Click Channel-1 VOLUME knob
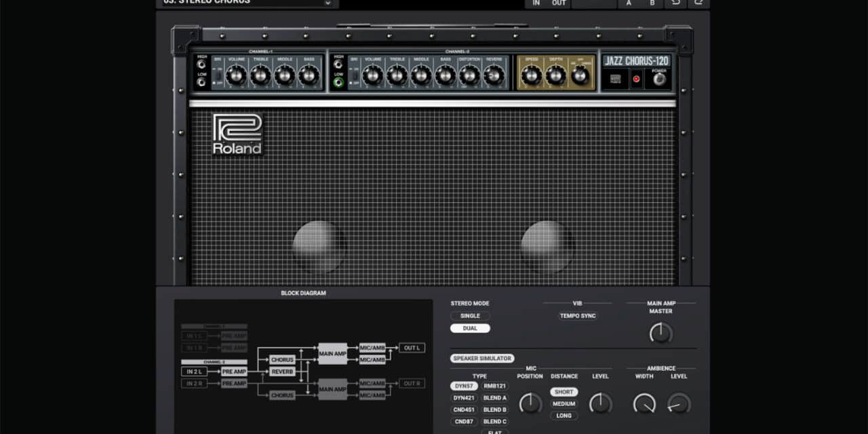Viewport: 868px width, 434px height. [236, 75]
